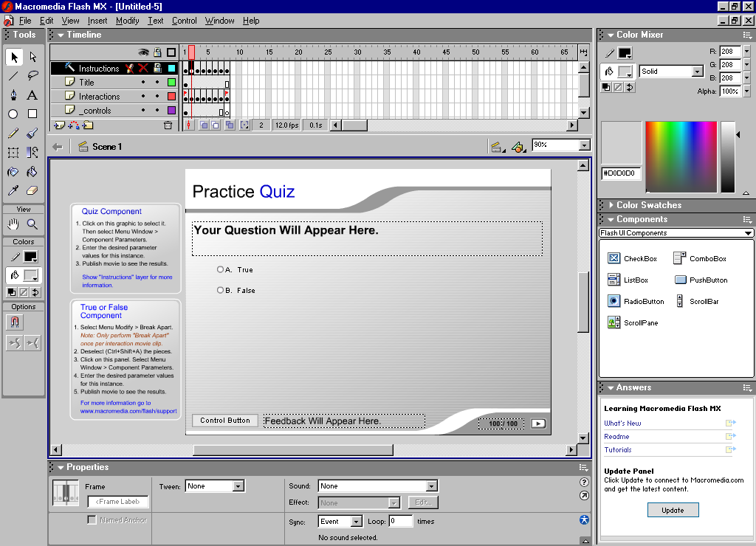Select the Eraser tool

(x=32, y=190)
